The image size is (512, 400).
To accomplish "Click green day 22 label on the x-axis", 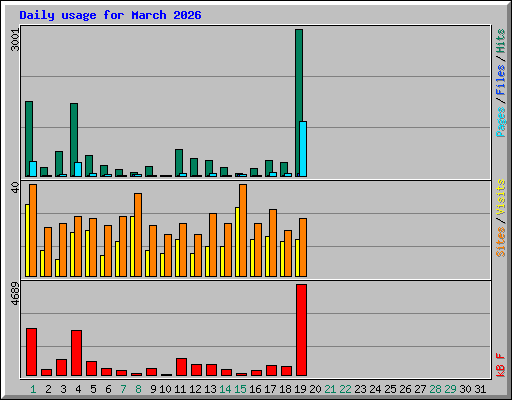I will (x=345, y=389).
